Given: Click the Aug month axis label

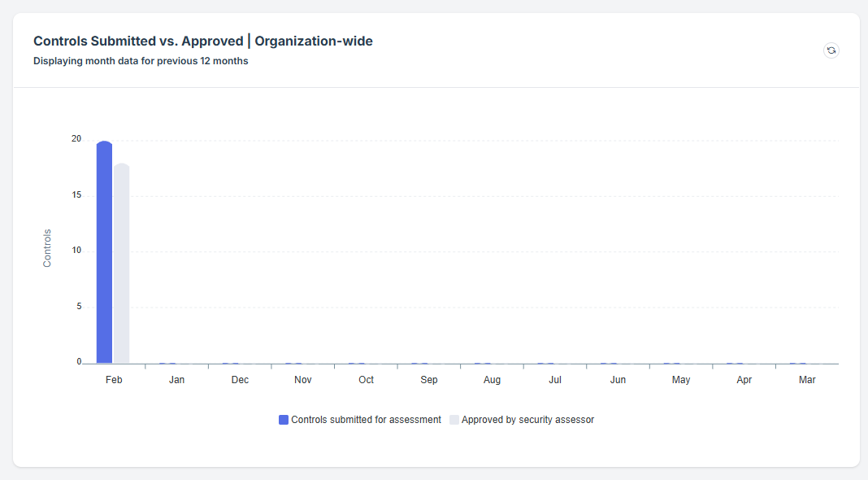Looking at the screenshot, I should click(492, 380).
